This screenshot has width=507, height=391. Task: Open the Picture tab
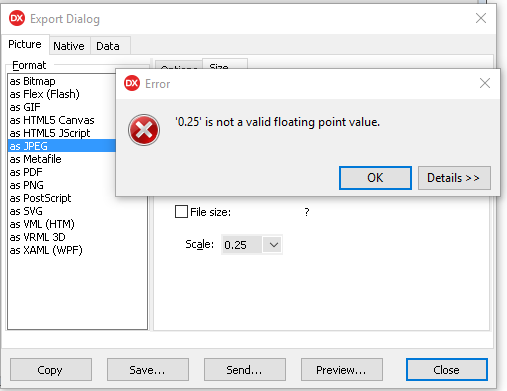pos(25,44)
